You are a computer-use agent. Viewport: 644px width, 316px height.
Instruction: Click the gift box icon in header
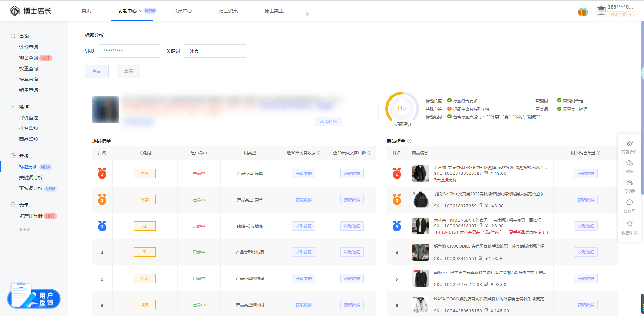(583, 12)
